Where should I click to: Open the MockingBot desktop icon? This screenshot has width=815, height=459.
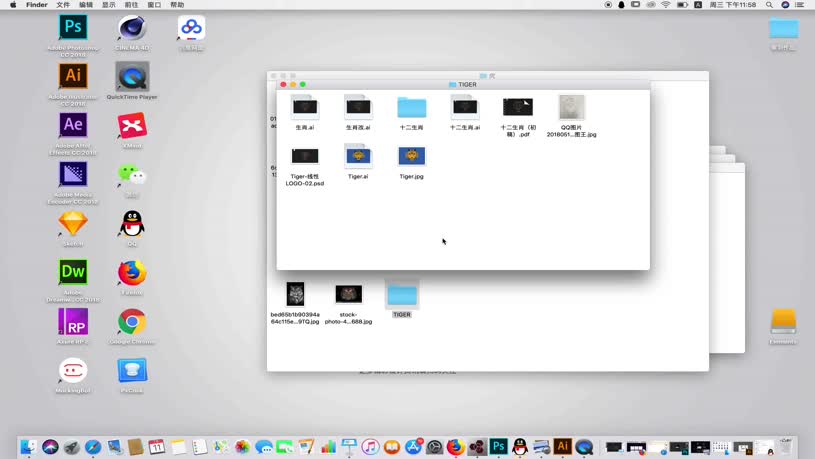pyautogui.click(x=73, y=370)
